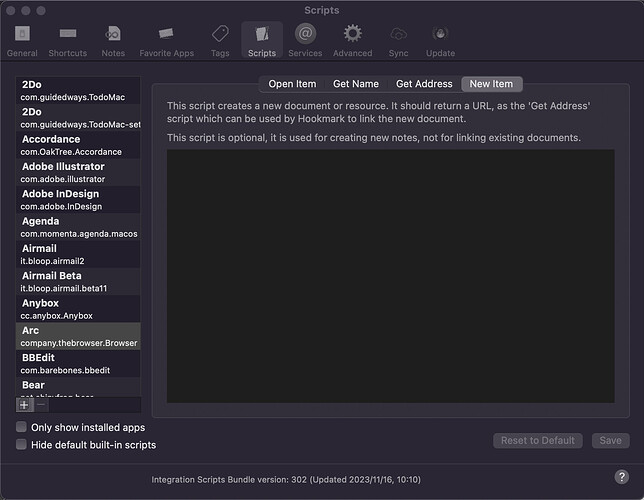Select Anybox in the app list
The width and height of the screenshot is (644, 500).
click(78, 309)
